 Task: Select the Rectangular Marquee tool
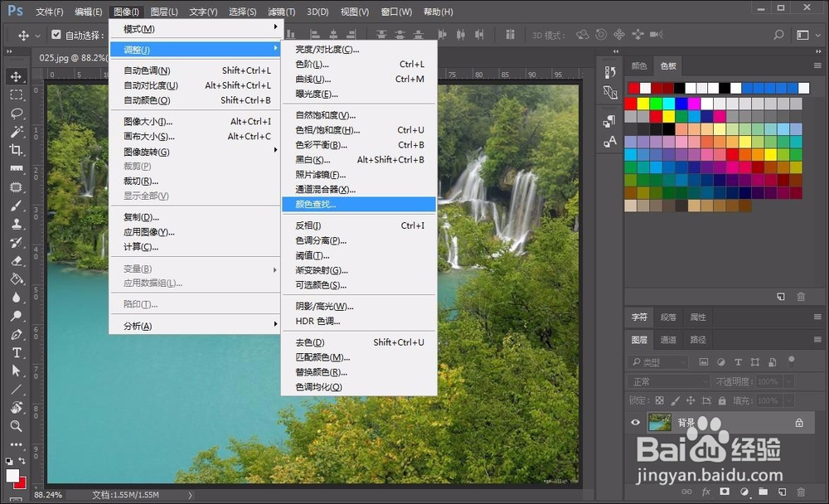17,95
